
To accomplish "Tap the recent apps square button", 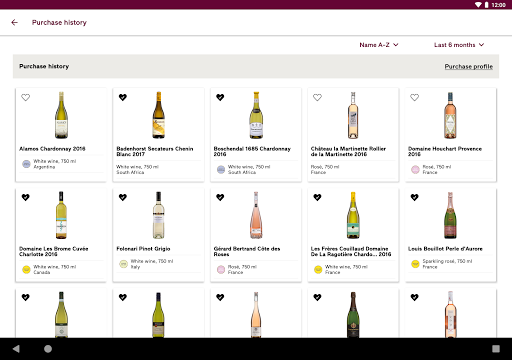I will 496,349.
